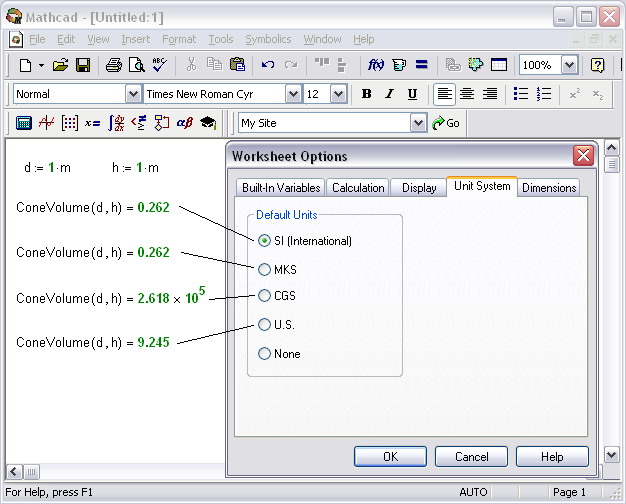Screen dimensions: 626x504
Task: Open Calculus toolbar integral icon
Action: click(116, 123)
